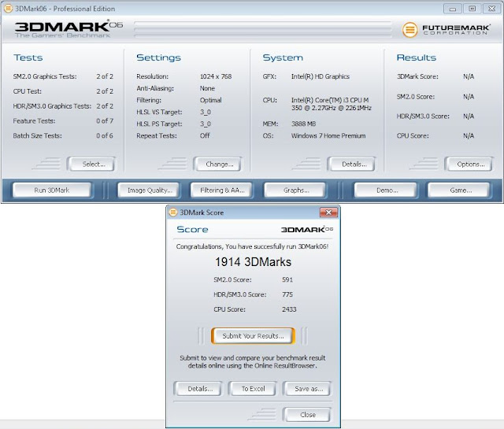Viewport: 504px width, 429px height.
Task: Click Save as... in Score dialog
Action: click(x=307, y=389)
